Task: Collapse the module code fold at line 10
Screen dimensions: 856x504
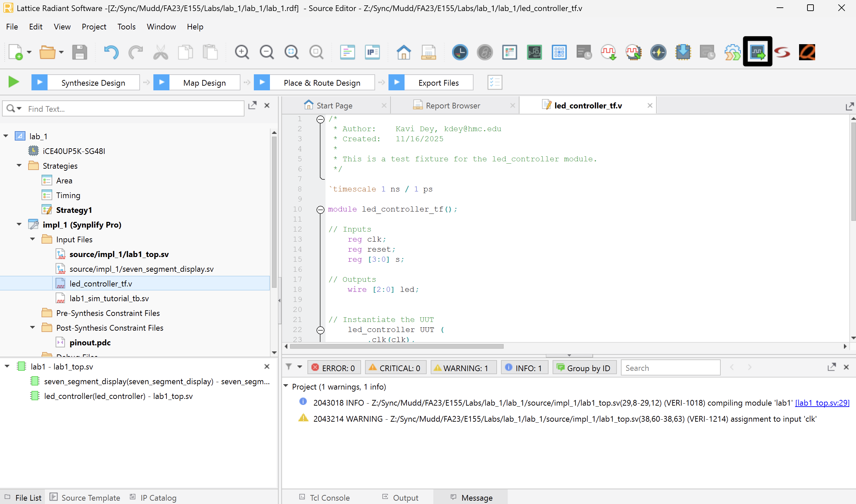Action: click(320, 209)
